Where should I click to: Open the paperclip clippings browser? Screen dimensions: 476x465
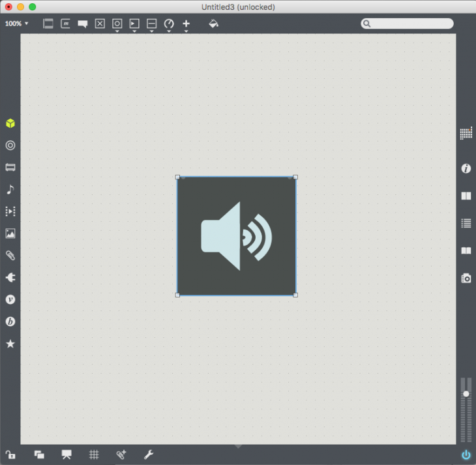(10, 255)
